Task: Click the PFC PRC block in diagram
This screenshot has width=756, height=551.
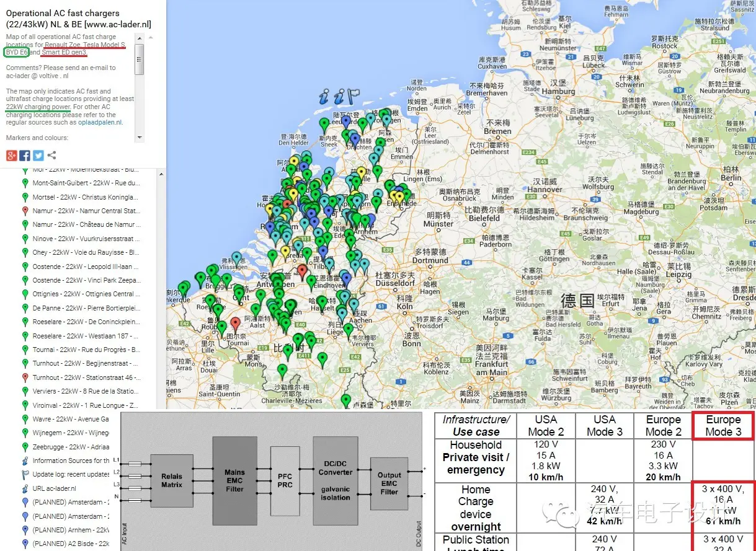Action: click(x=285, y=481)
